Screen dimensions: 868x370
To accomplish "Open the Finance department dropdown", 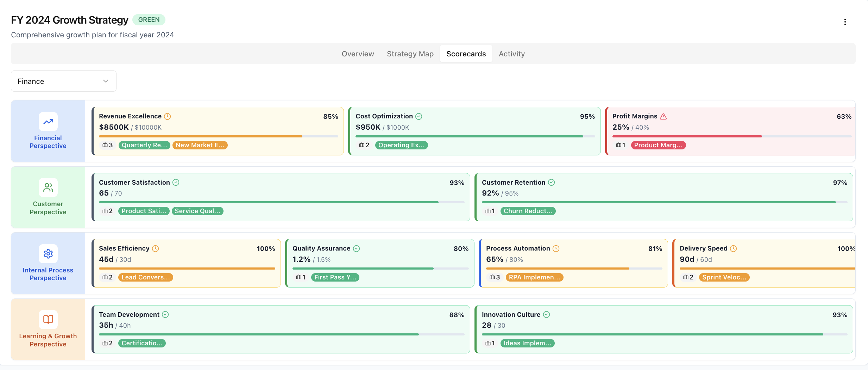I will pos(63,81).
